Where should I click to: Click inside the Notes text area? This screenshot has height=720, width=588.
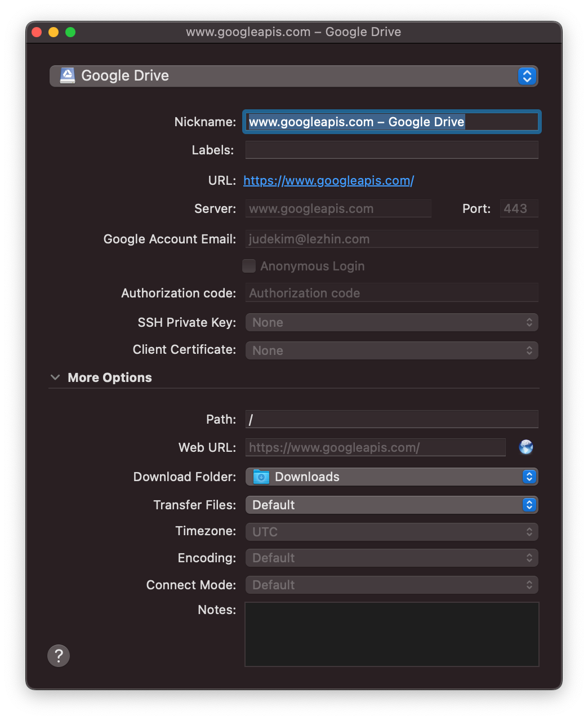(392, 634)
